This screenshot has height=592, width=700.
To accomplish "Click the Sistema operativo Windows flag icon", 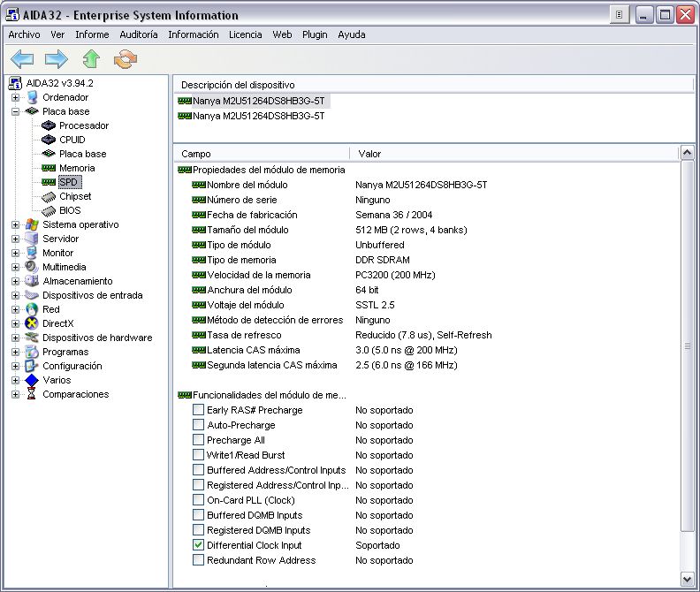I will (32, 224).
